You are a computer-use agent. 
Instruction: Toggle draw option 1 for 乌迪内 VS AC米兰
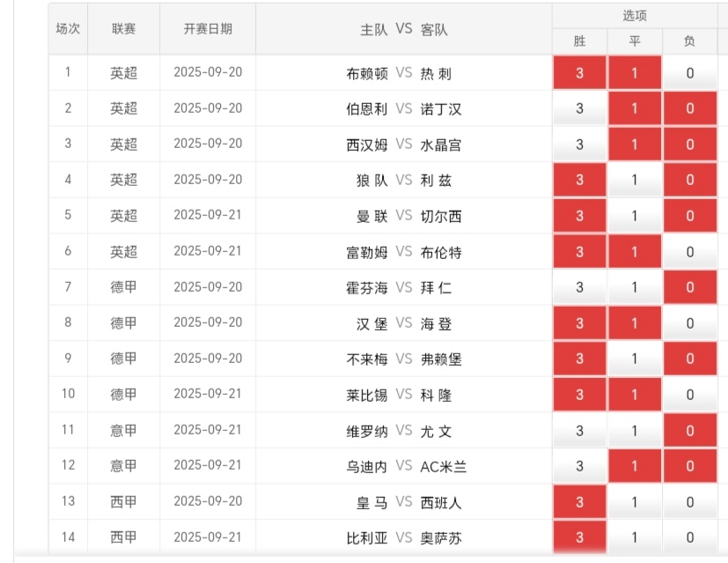click(x=635, y=466)
